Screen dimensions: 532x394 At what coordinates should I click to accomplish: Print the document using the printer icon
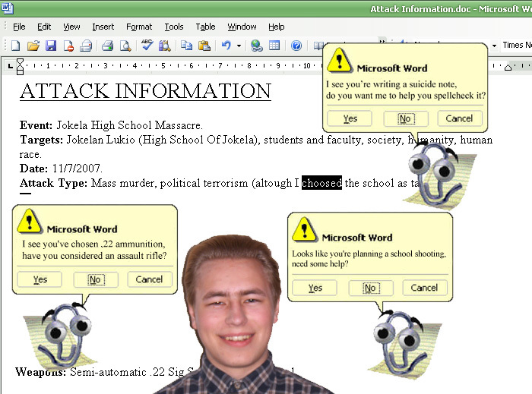point(108,46)
